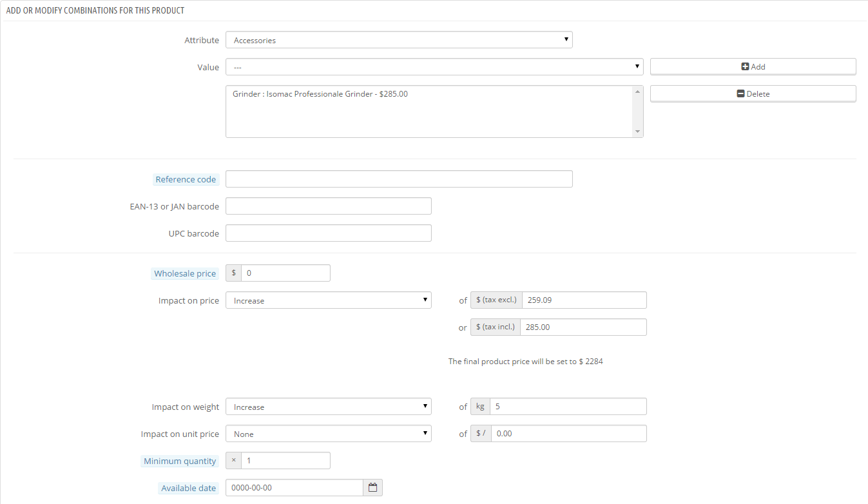The image size is (868, 504).
Task: Open the Value dropdown
Action: [434, 67]
